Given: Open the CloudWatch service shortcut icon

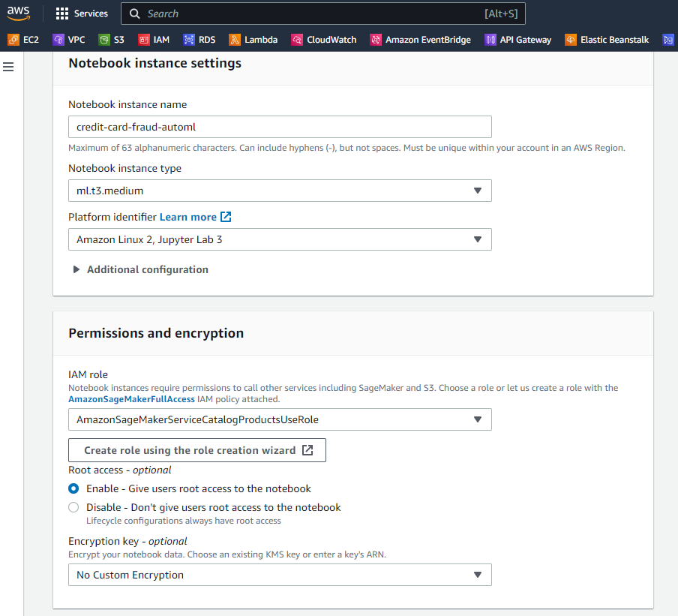Looking at the screenshot, I should [297, 40].
